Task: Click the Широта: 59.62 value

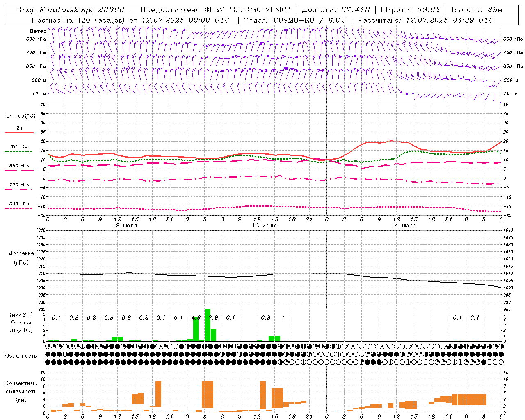Action: coord(411,10)
